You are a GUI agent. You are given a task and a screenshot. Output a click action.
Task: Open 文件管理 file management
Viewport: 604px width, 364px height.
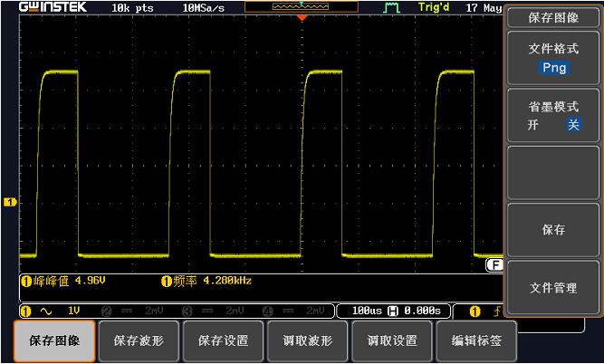553,288
